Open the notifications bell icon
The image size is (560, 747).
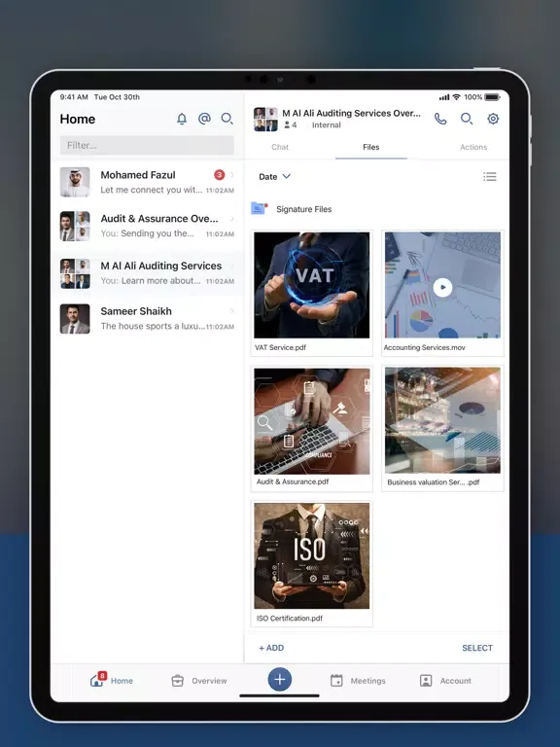(x=182, y=119)
